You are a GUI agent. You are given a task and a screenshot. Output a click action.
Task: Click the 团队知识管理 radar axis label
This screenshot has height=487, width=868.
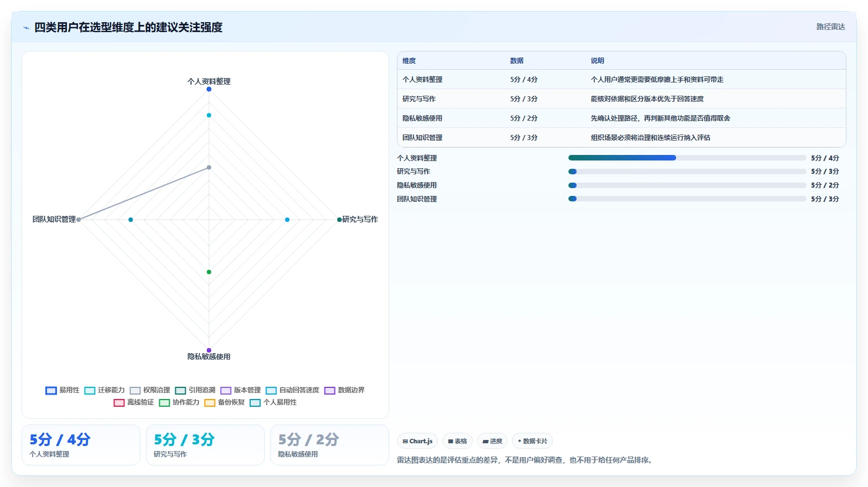pyautogui.click(x=54, y=219)
